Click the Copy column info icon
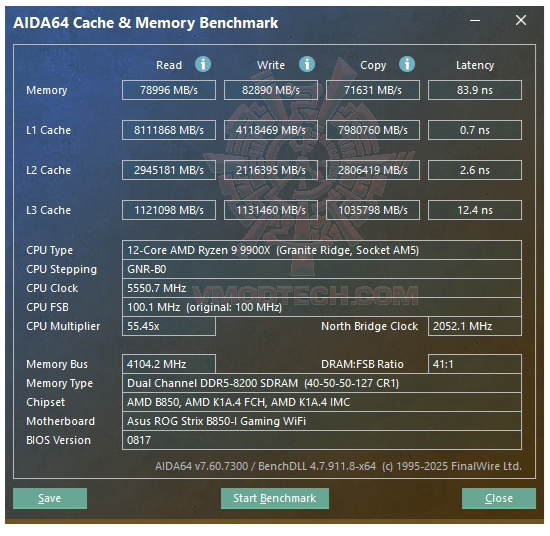 point(407,64)
